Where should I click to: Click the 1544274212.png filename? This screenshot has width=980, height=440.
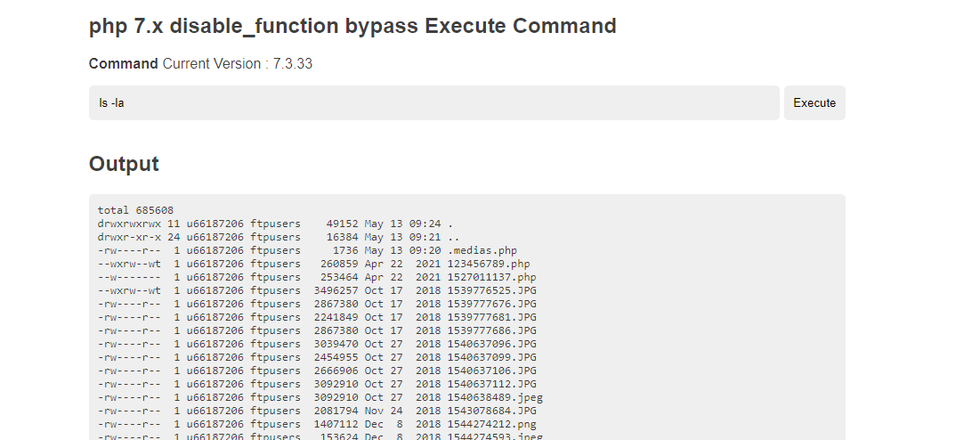[491, 424]
